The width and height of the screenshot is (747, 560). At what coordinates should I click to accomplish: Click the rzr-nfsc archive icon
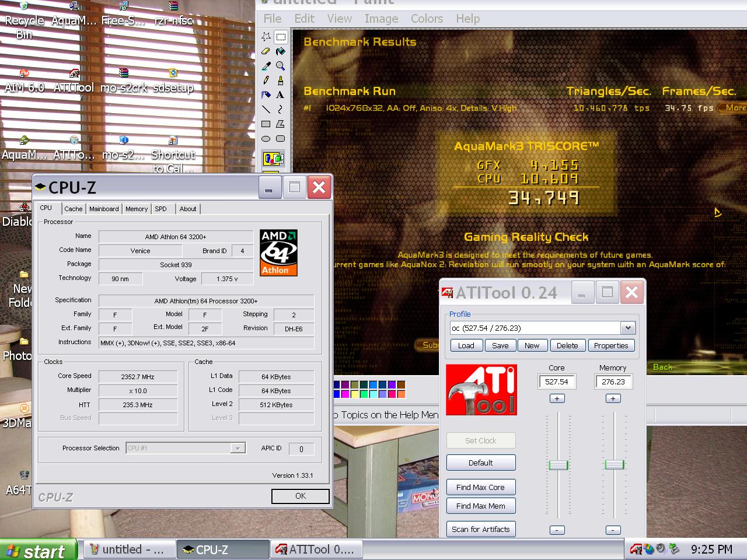[173, 14]
